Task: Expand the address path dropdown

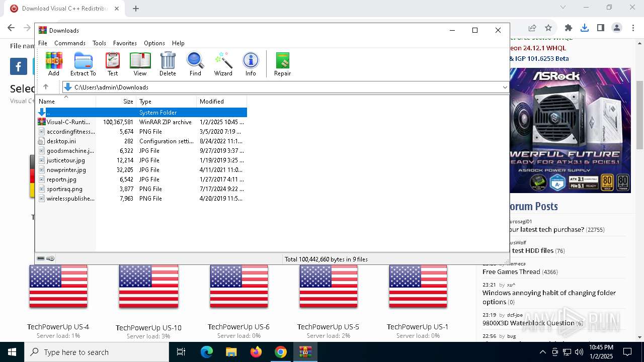Action: pos(505,87)
